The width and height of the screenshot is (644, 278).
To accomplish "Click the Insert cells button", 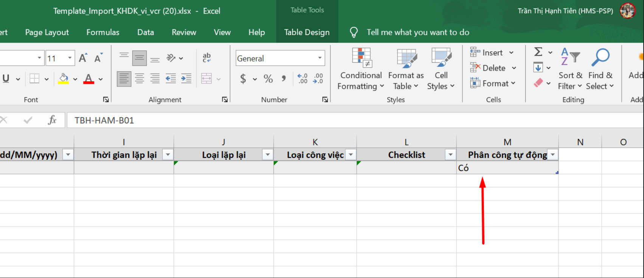I will [487, 53].
